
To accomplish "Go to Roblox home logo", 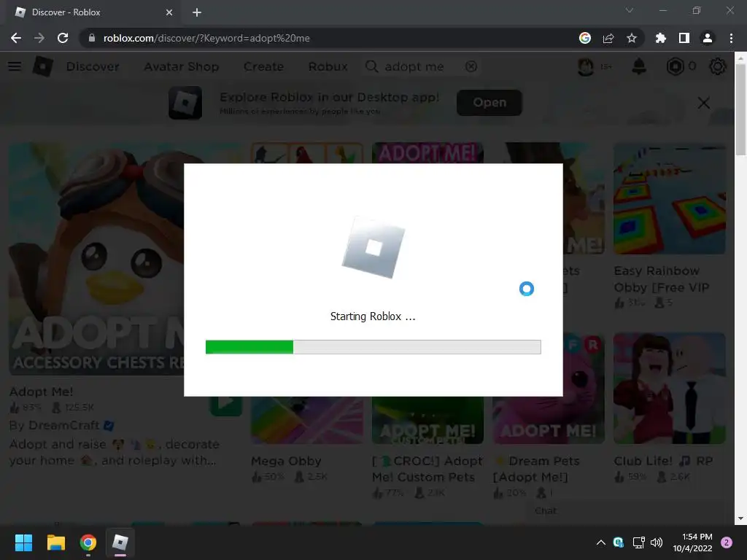I will (x=43, y=66).
